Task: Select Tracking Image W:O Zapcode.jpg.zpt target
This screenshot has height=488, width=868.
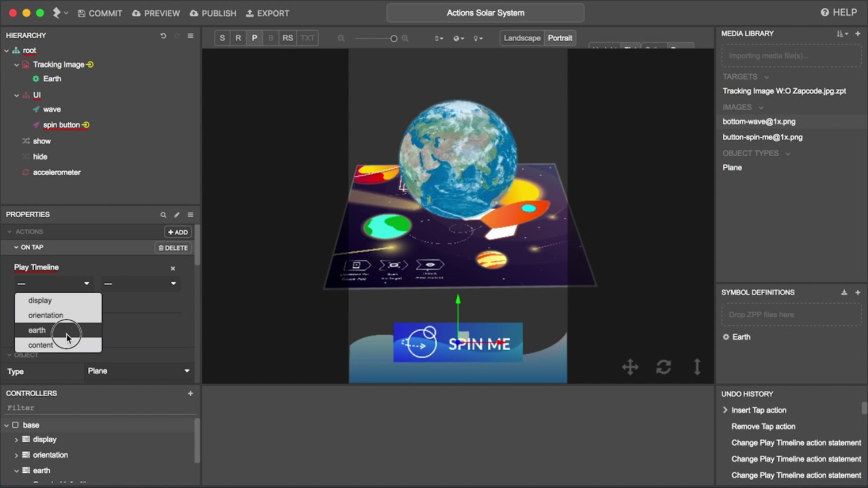Action: click(785, 91)
